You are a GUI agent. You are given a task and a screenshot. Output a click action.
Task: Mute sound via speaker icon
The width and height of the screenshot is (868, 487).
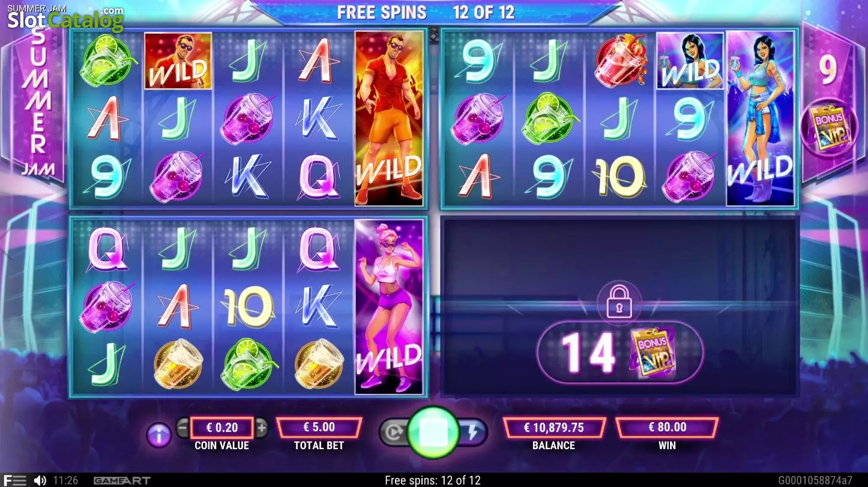point(40,480)
